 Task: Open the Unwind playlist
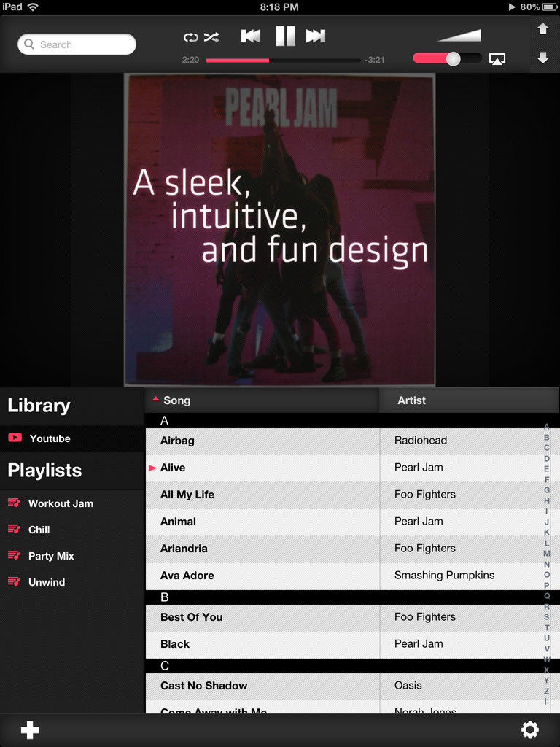pyautogui.click(x=72, y=581)
